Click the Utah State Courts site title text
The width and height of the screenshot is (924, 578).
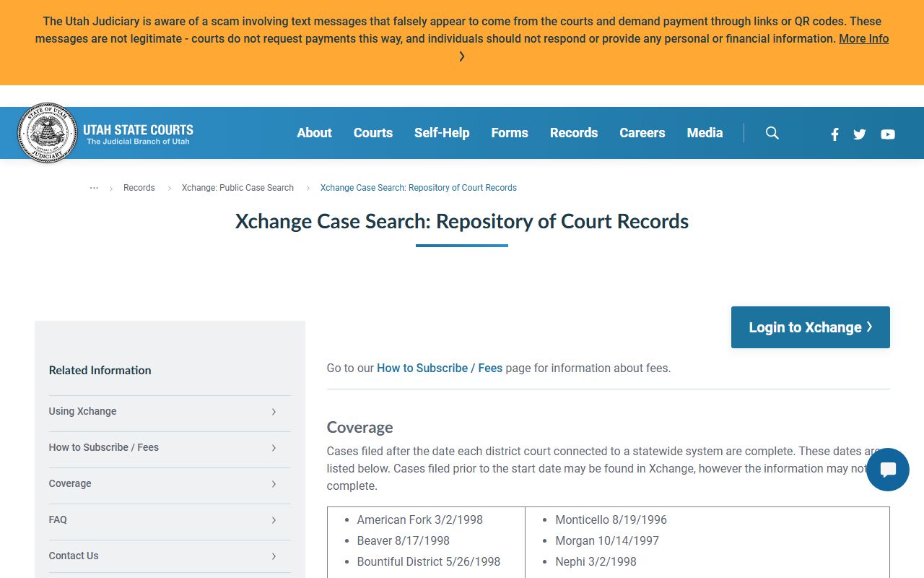(138, 130)
